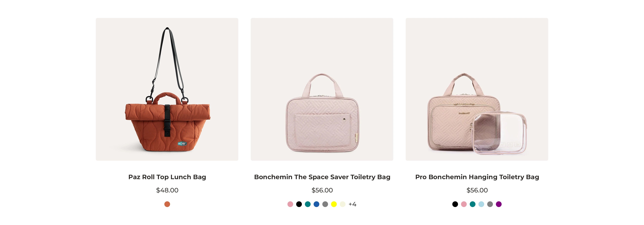Pick the gray swatch on Space Saver Bag
644x225 pixels.
tap(325, 204)
